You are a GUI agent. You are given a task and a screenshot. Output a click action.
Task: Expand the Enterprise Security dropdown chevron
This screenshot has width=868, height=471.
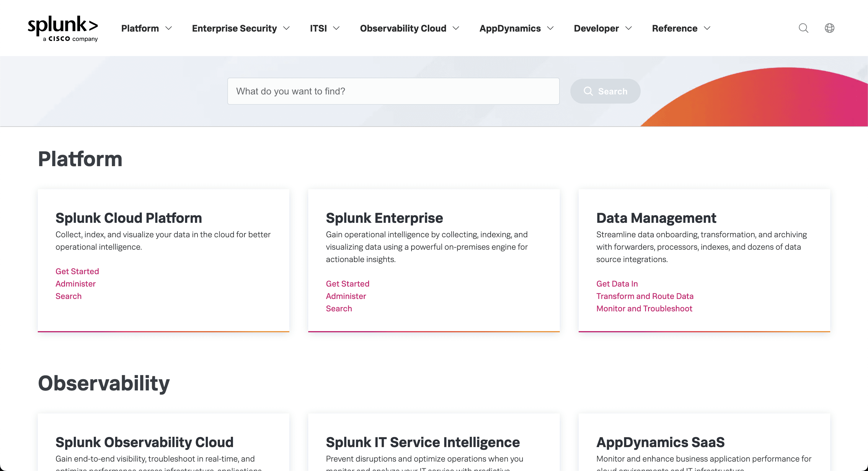(286, 28)
